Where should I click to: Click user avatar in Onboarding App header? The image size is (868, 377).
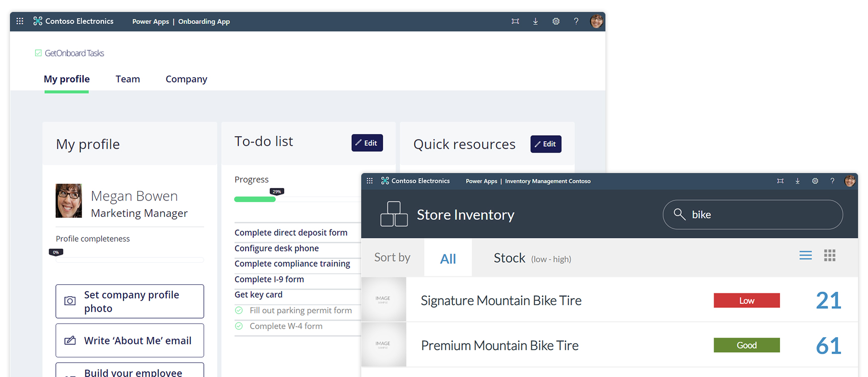coord(596,21)
